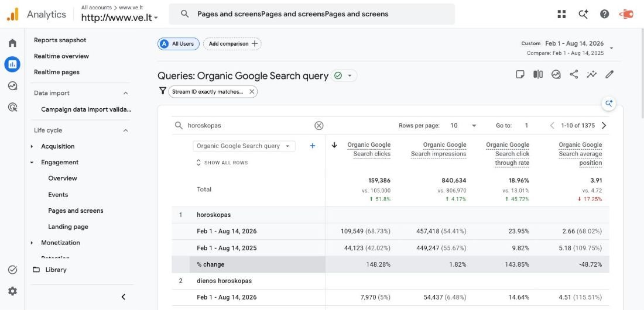Open the Home icon in left rail
The height and width of the screenshot is (310, 644).
click(x=12, y=43)
